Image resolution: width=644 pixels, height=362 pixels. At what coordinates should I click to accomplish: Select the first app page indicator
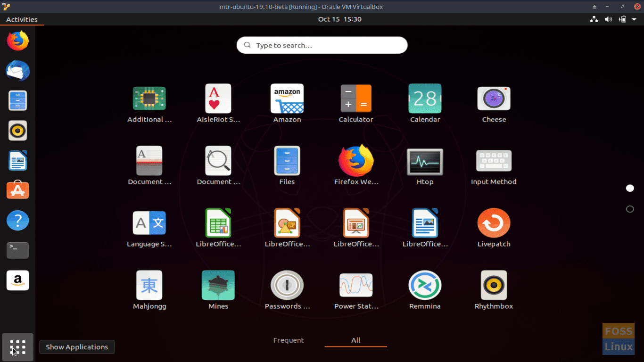tap(630, 188)
